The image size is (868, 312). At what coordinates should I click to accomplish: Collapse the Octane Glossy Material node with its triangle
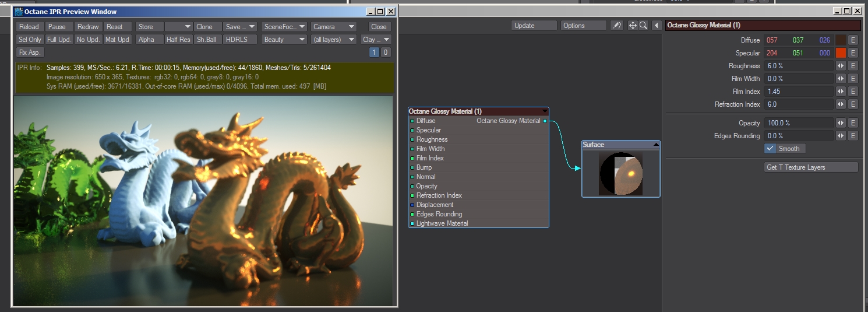[545, 111]
